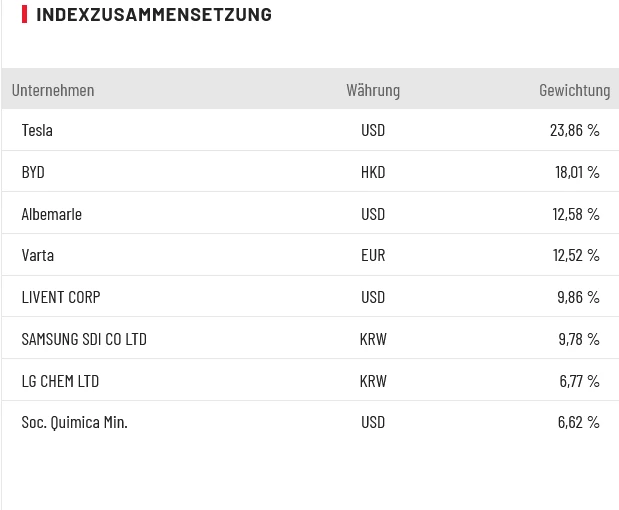Open the LIVENT CORP entry
This screenshot has width=619, height=510.
click(61, 297)
